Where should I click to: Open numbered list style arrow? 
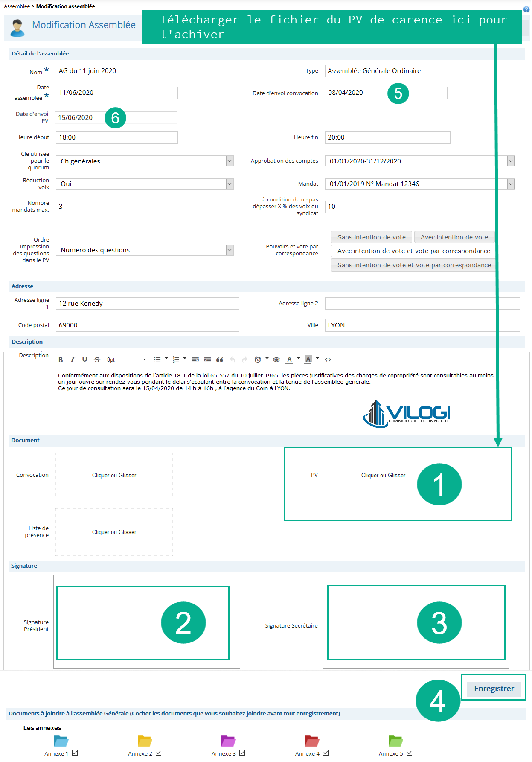point(185,359)
